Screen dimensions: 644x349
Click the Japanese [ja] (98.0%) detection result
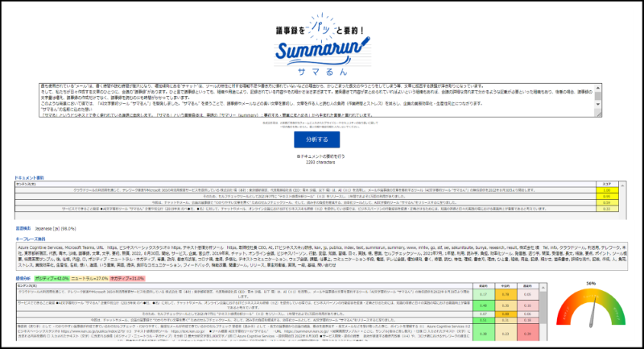click(56, 229)
